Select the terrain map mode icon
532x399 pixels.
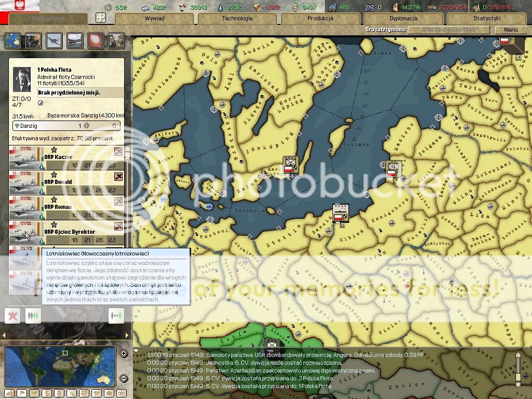tap(9, 393)
